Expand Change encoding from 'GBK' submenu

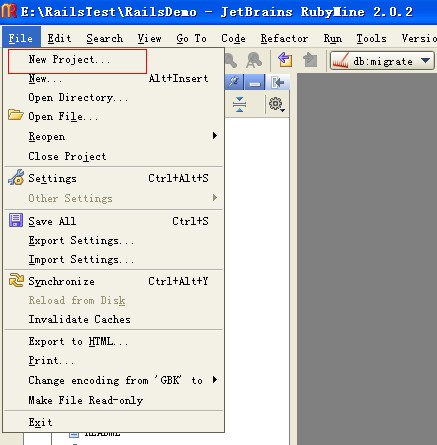point(114,380)
